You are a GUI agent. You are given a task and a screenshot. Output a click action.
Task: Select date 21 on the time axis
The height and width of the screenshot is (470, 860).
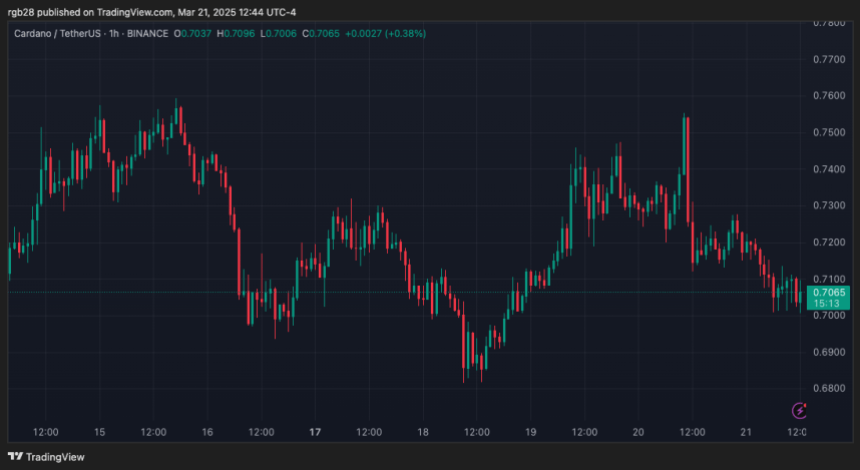[x=746, y=432]
